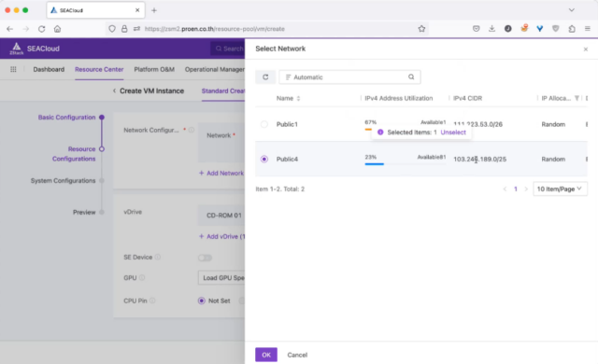Click the Add Network link
598x364 pixels.
point(221,173)
